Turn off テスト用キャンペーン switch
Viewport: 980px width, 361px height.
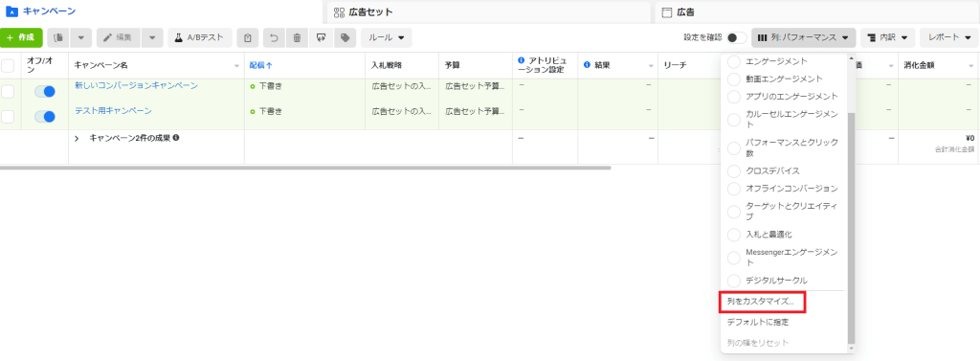(x=45, y=117)
